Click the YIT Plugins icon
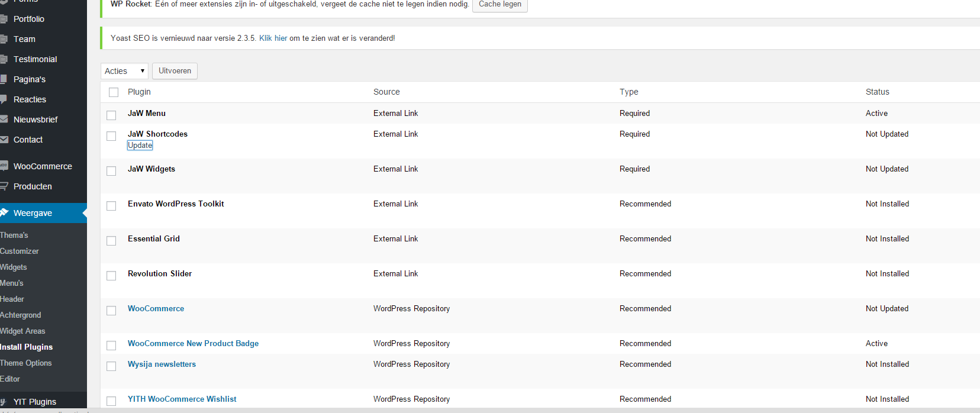Image resolution: width=980 pixels, height=413 pixels. (x=3, y=402)
